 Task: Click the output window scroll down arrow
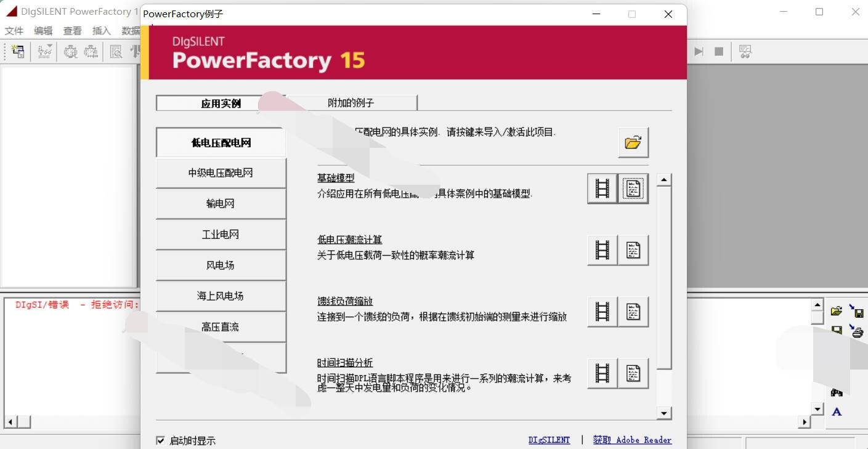[817, 408]
